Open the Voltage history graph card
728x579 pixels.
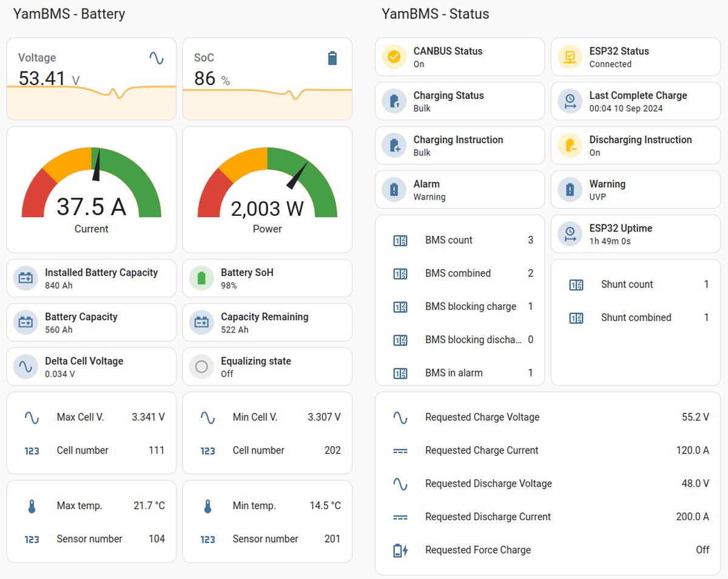[x=92, y=79]
